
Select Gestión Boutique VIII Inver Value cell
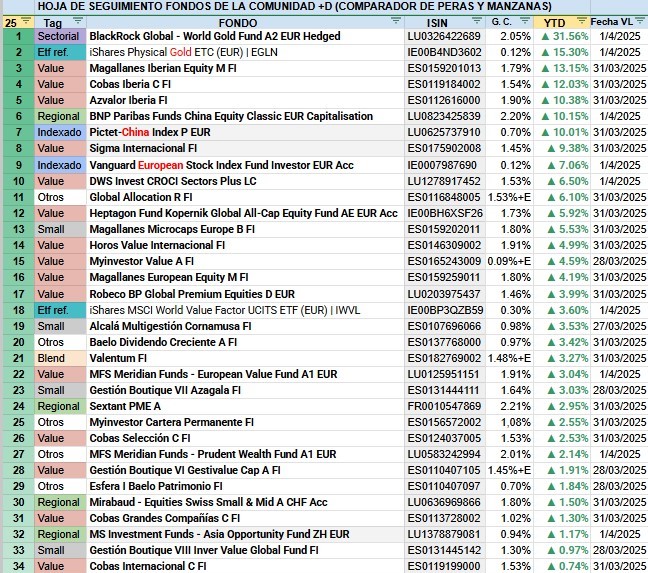[x=245, y=550]
